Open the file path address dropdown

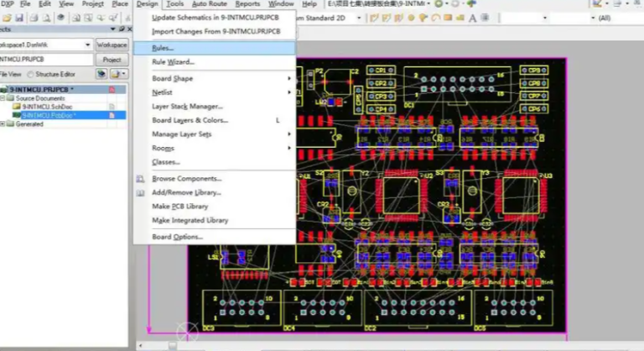428,3
